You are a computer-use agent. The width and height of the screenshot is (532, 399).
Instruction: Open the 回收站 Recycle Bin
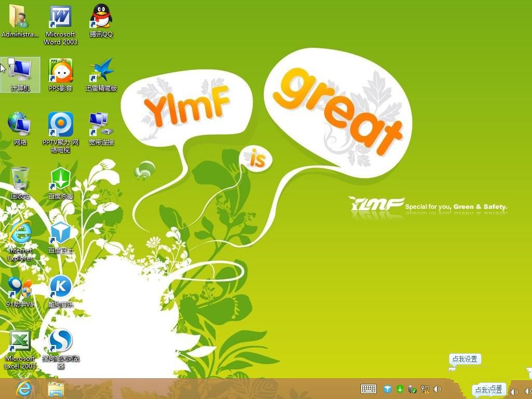[x=20, y=177]
